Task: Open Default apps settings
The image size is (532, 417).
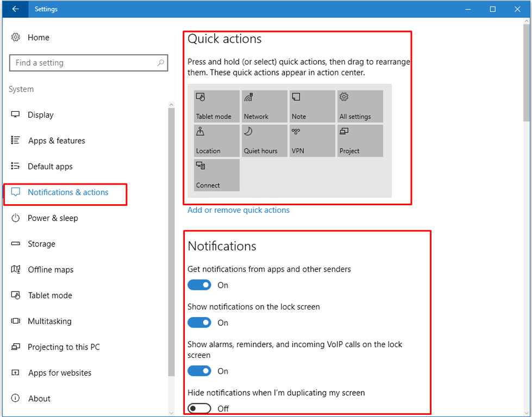Action: 50,167
